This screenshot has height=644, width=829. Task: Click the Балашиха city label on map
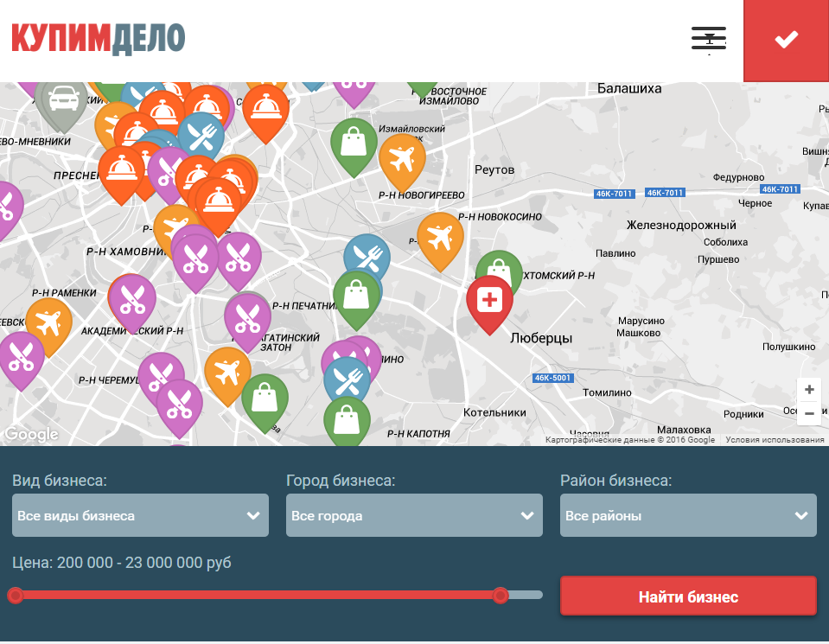tap(629, 88)
